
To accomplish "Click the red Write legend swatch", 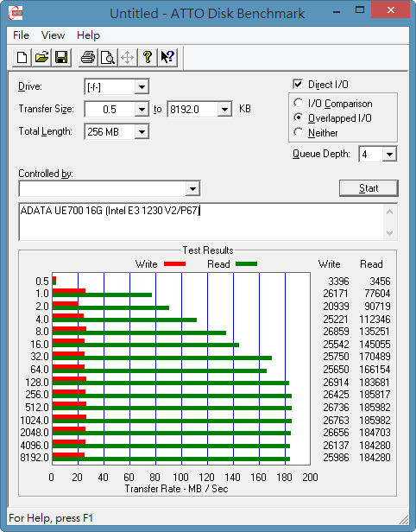I will 174,264.
